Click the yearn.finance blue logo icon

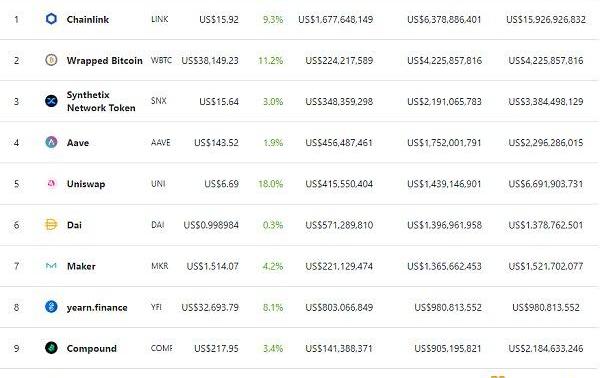point(51,306)
